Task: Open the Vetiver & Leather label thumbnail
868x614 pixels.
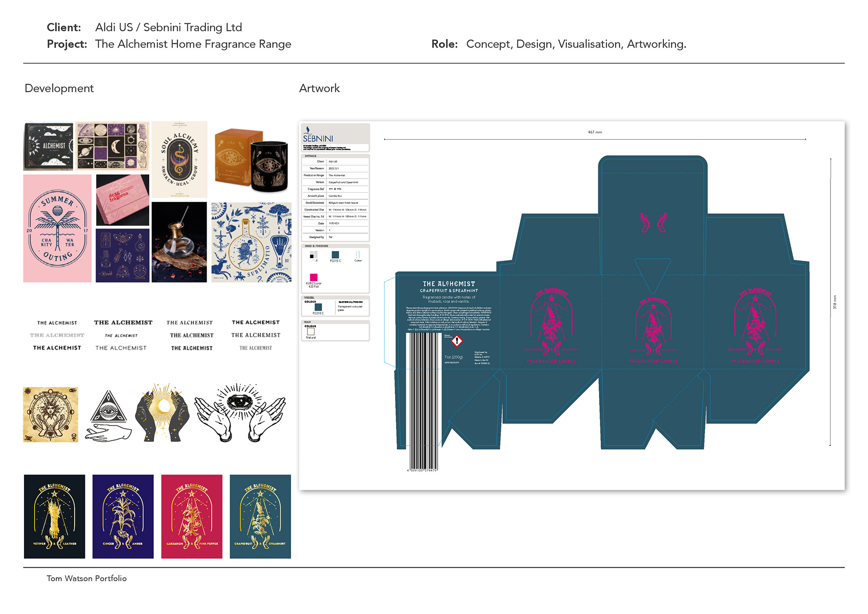Action: pos(54,516)
